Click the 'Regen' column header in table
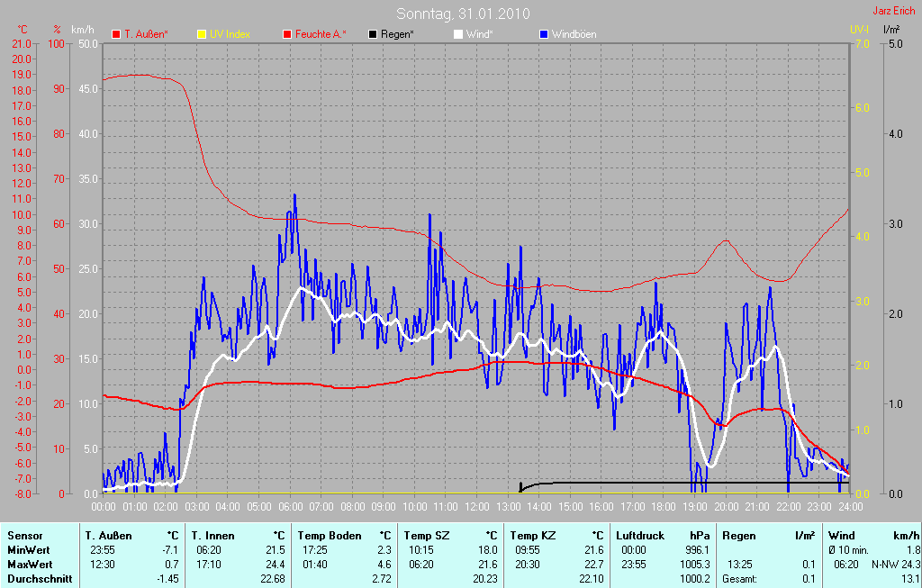922x588 pixels. tap(739, 536)
